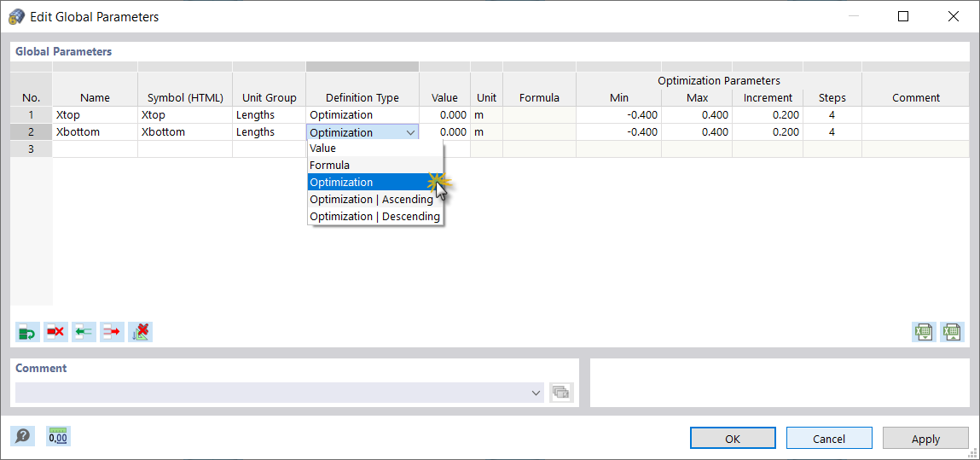Select 'Value' from the definition list
The width and height of the screenshot is (980, 460).
[323, 148]
